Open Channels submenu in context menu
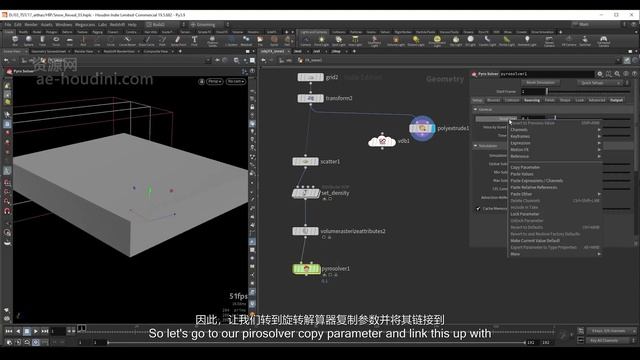The width and height of the screenshot is (640, 360). click(x=555, y=130)
